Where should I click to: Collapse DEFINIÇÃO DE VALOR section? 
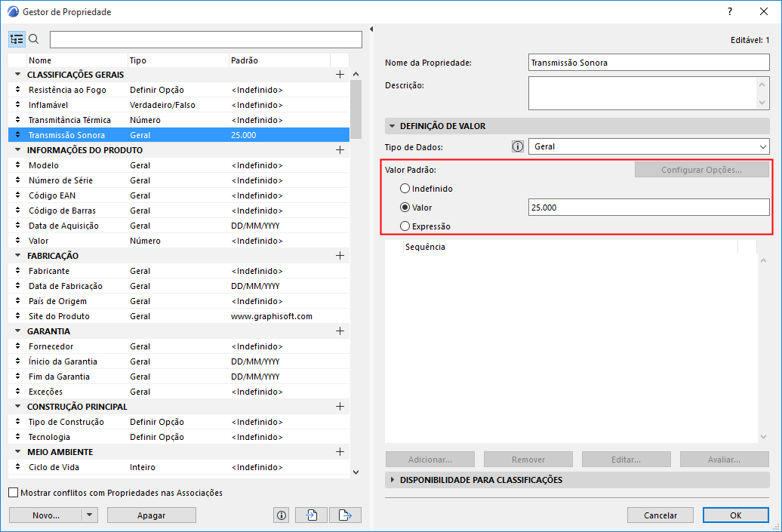click(x=392, y=126)
